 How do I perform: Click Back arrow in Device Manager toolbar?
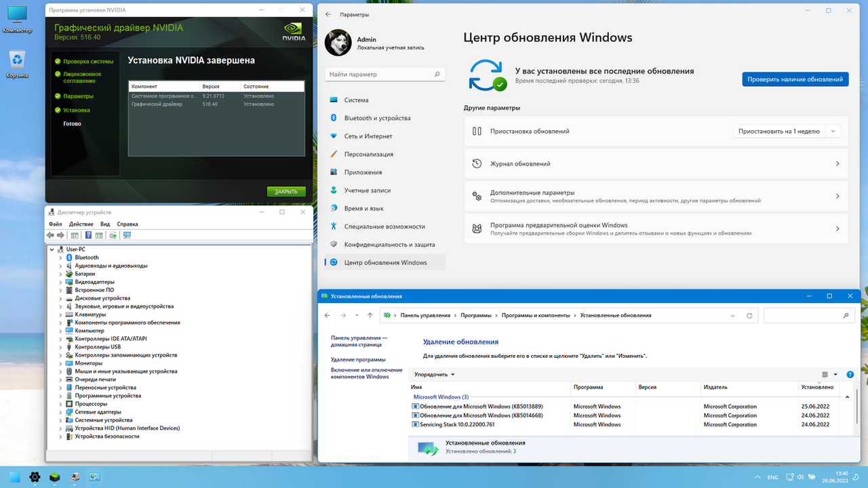50,235
